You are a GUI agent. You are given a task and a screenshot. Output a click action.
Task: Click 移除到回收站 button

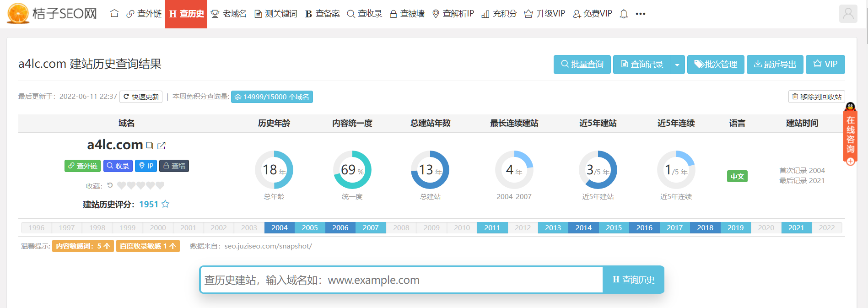[x=817, y=97]
